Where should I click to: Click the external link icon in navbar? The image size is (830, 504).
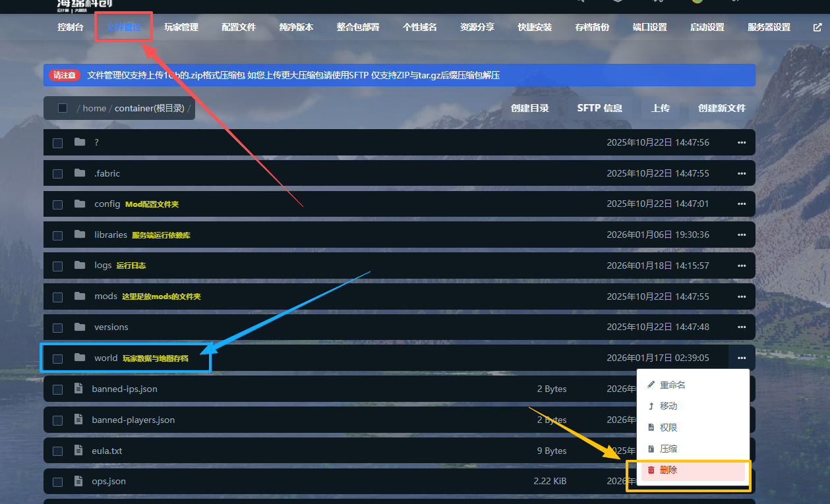click(x=817, y=28)
